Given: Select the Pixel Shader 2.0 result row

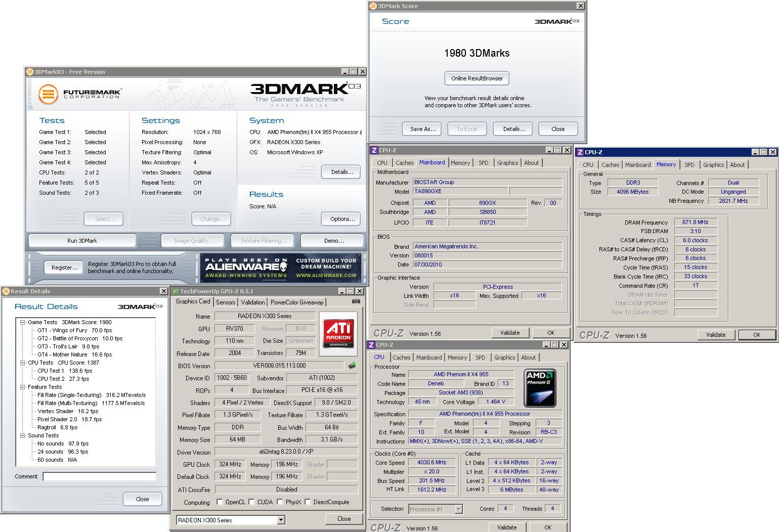Looking at the screenshot, I should tap(69, 419).
